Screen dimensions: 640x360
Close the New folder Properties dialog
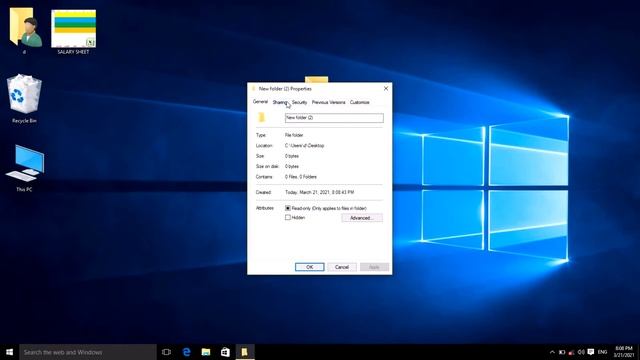(386, 88)
